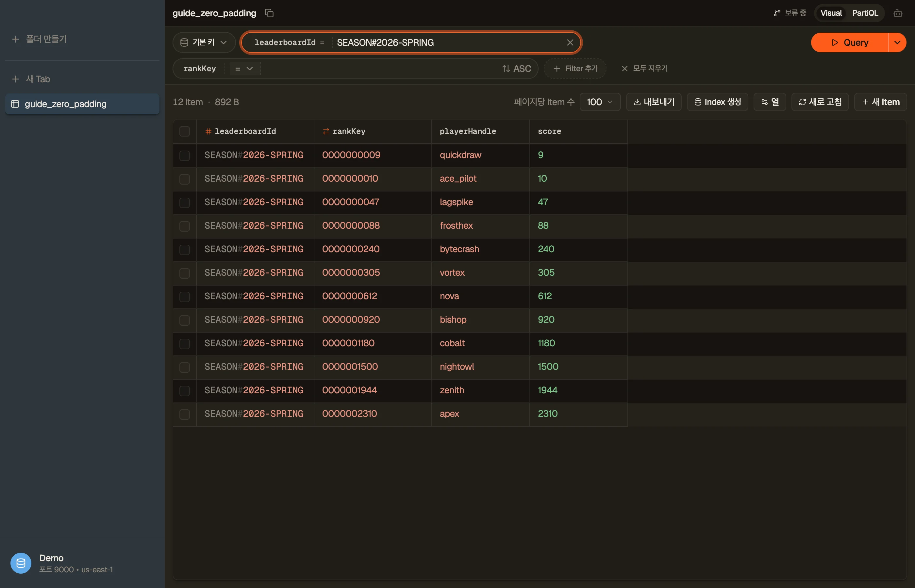Open the column settings 열 button
This screenshot has height=588, width=915.
(x=770, y=102)
